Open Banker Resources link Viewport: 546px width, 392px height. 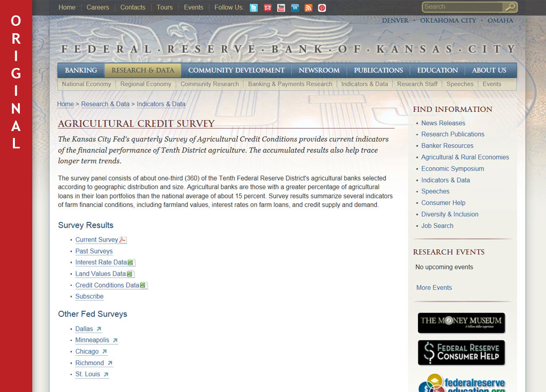click(447, 145)
